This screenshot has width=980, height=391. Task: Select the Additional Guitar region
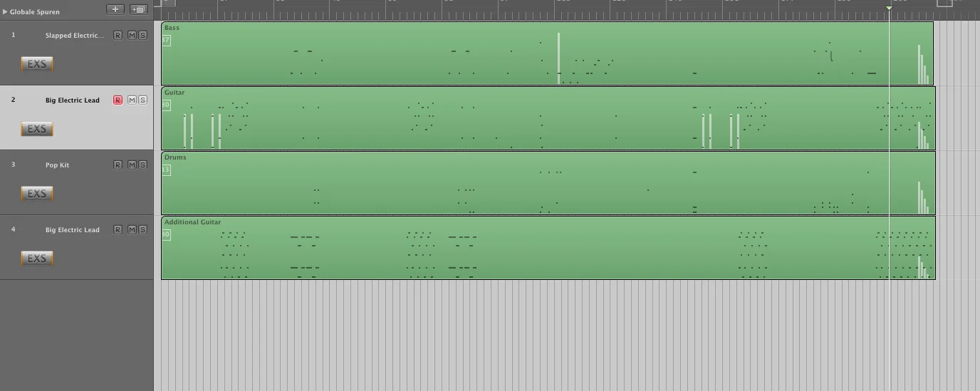tap(548, 248)
